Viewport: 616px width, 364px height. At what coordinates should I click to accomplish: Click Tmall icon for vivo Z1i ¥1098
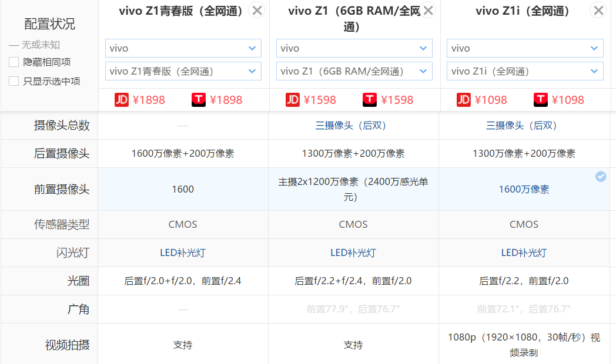point(540,100)
